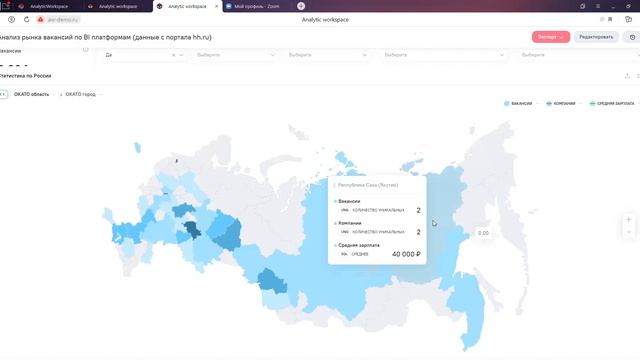Click the red security warning icon in address bar
The image size is (640, 360).
(x=40, y=19)
